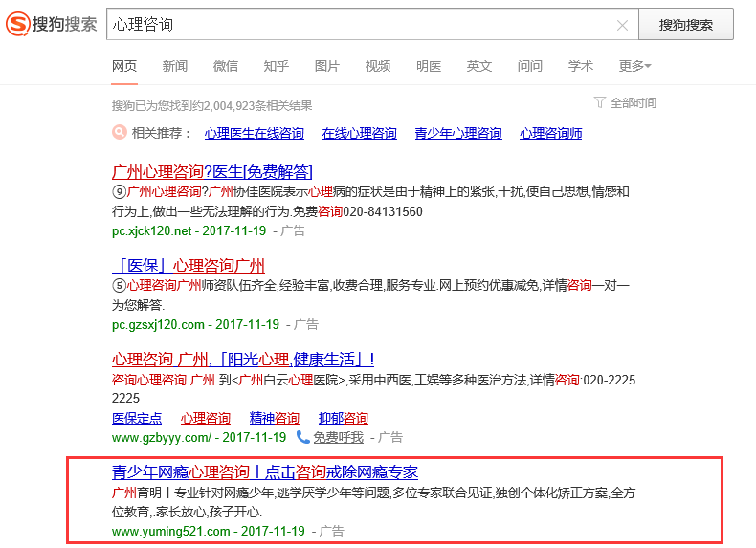Expand the 更多 dropdown menu
The image size is (756, 548).
[x=635, y=66]
